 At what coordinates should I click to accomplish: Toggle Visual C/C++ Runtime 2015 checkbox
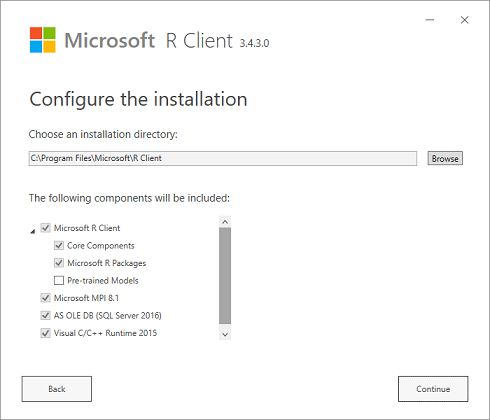pos(45,333)
